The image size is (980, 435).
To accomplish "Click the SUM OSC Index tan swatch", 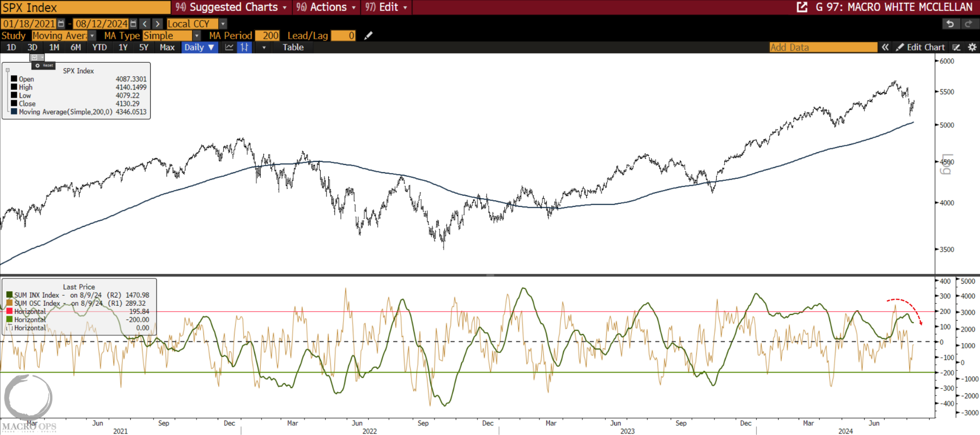I will (9, 303).
